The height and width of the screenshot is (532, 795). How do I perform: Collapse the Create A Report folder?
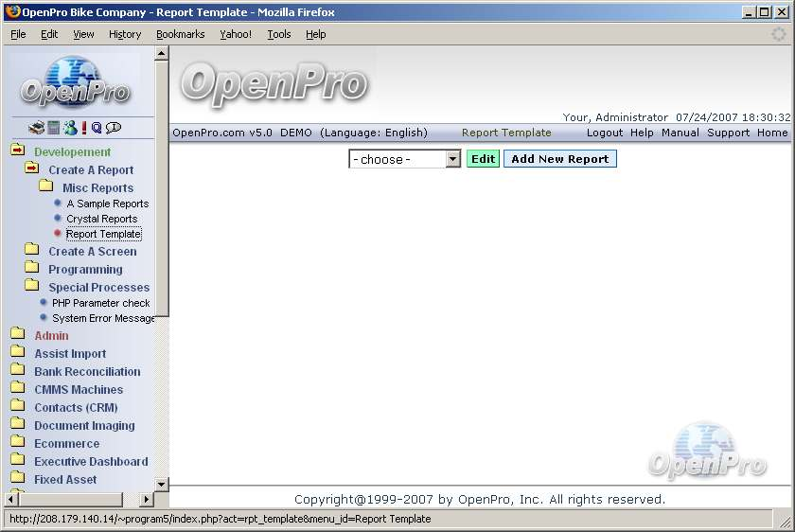tap(32, 169)
